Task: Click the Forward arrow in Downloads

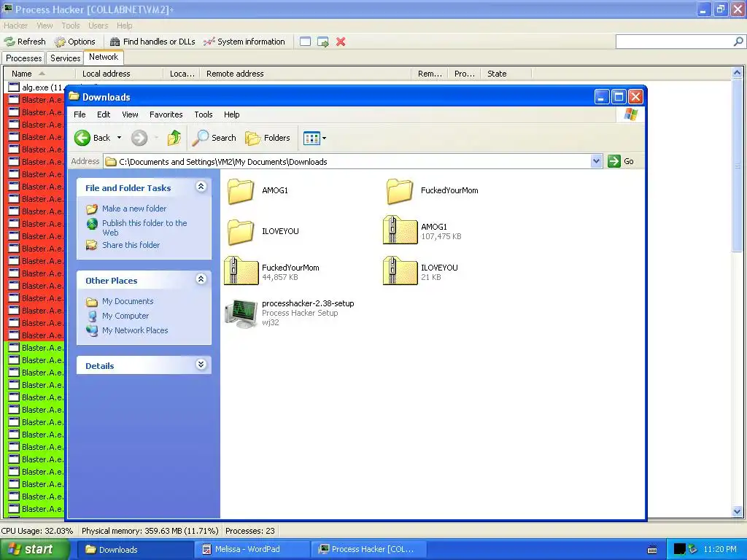Action: [x=139, y=138]
